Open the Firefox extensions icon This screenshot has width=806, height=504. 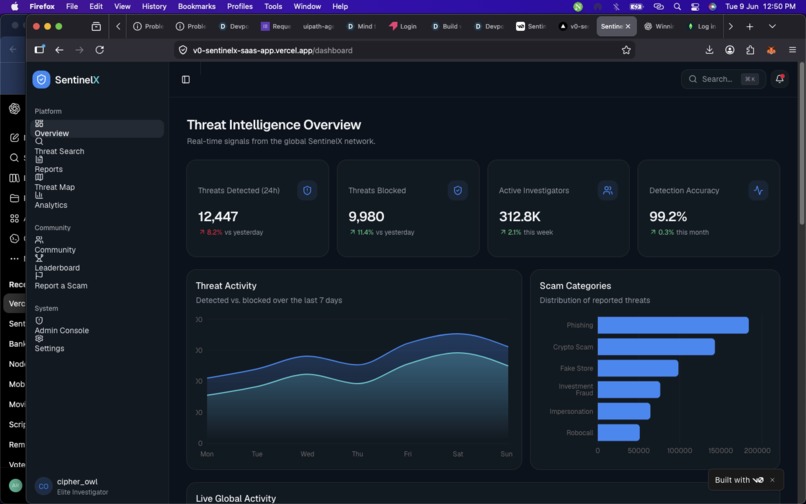pyautogui.click(x=750, y=50)
